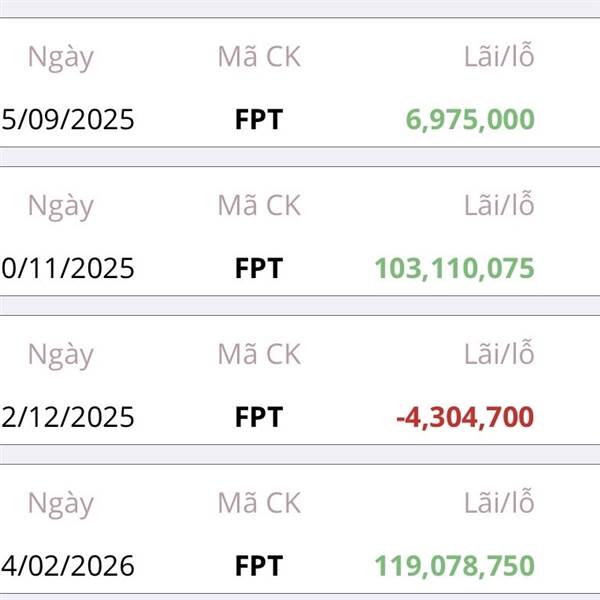
Task: Tap the Lãi/lỗ header above 6,975,000
Action: 499,57
